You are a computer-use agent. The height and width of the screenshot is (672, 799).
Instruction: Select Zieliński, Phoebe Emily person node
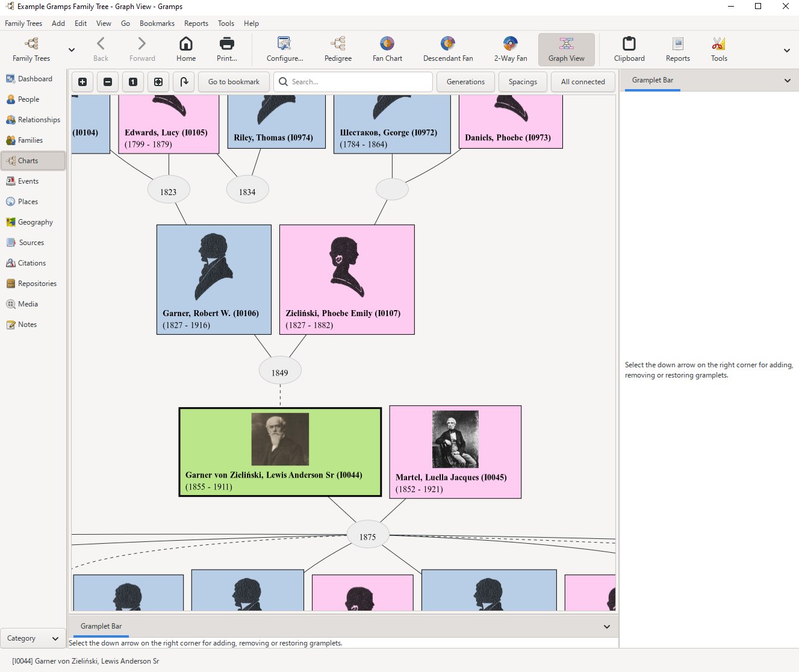(x=347, y=279)
